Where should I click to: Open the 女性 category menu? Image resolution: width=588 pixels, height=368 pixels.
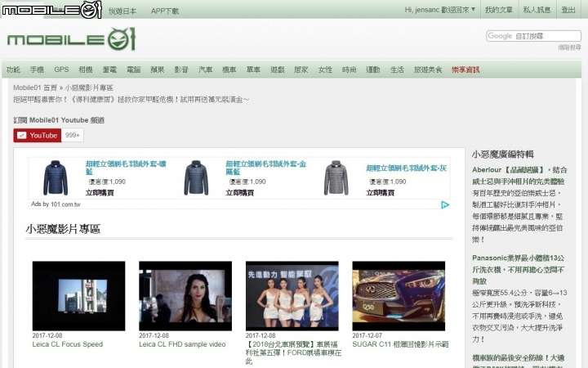click(x=325, y=70)
